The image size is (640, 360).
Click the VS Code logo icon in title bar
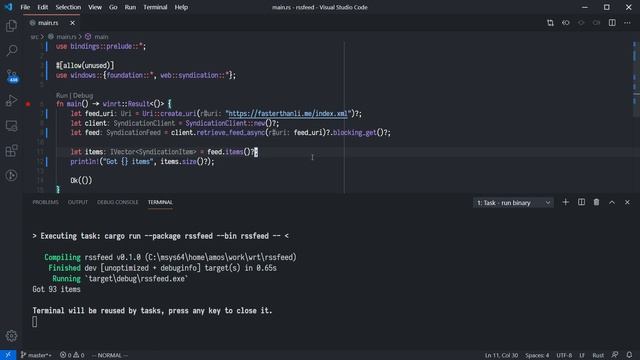[8, 7]
